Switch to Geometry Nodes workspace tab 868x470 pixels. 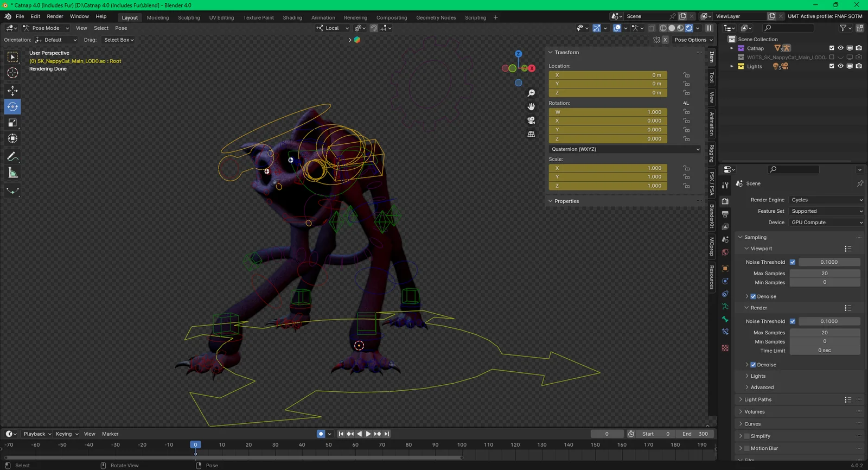[436, 17]
